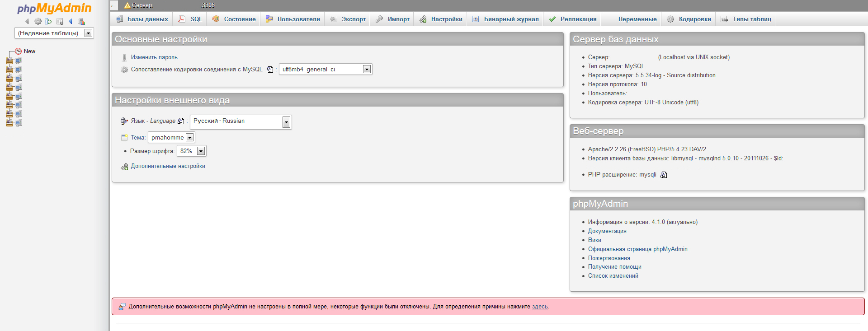The height and width of the screenshot is (331, 868).
Task: Open the Типы таблиц tab
Action: (746, 19)
